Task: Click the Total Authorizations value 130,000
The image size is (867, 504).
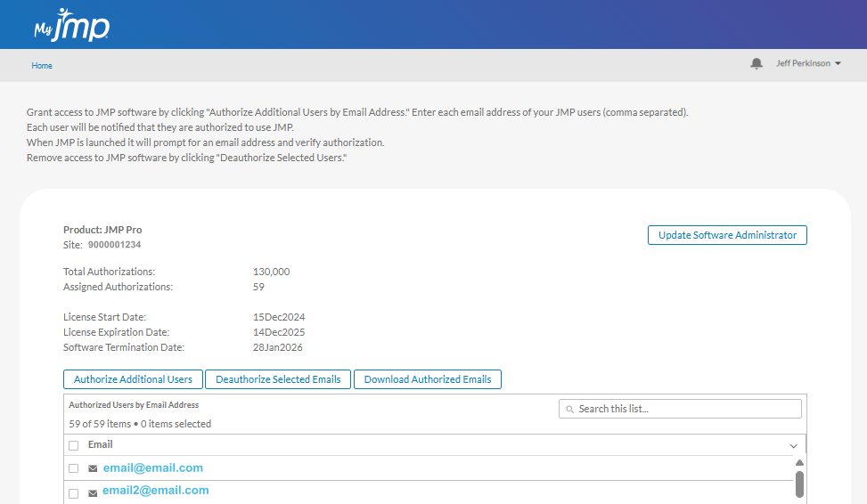Action: point(272,272)
